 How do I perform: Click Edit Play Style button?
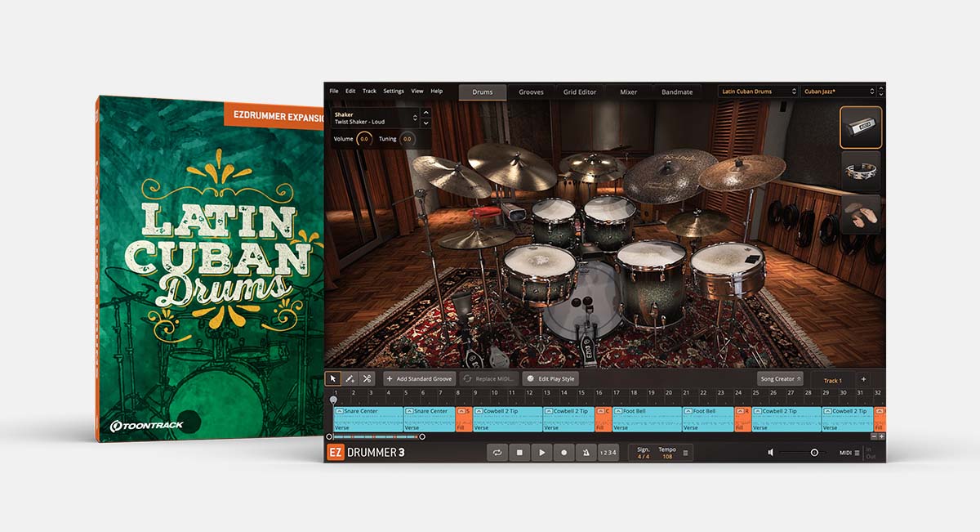pyautogui.click(x=550, y=379)
